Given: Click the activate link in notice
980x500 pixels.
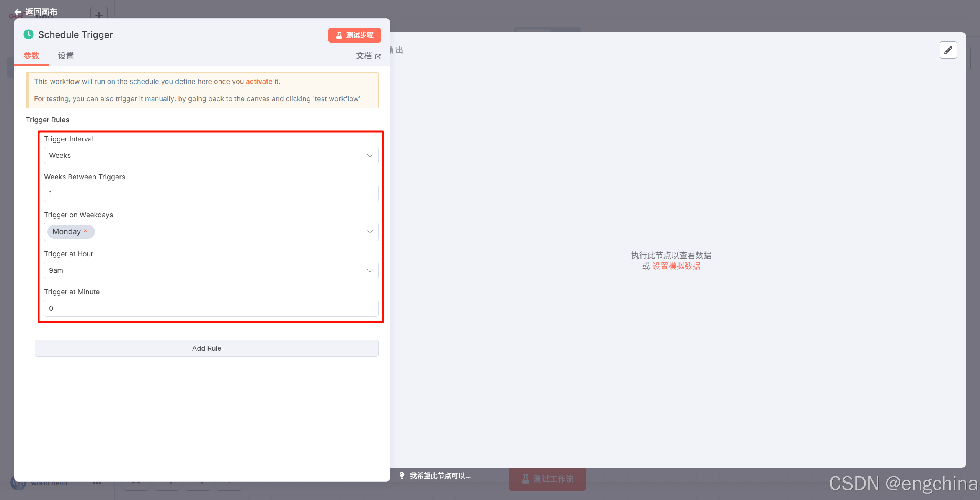Looking at the screenshot, I should coord(259,82).
